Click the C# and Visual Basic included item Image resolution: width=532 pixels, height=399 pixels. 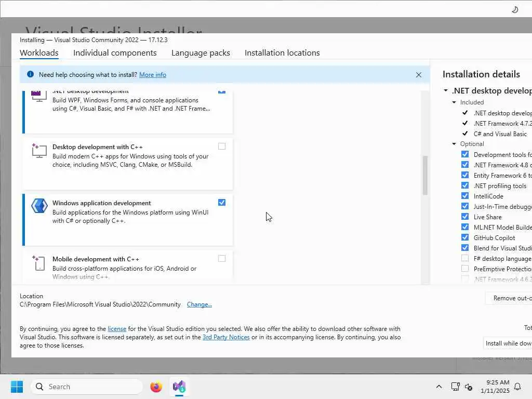point(500,134)
